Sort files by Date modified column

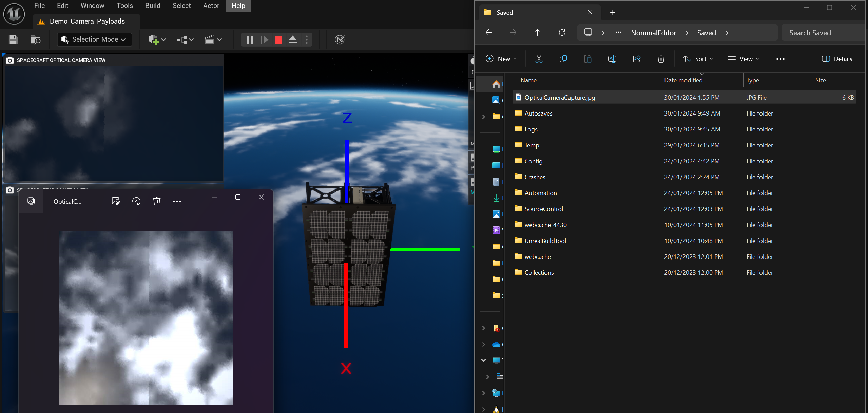point(683,80)
